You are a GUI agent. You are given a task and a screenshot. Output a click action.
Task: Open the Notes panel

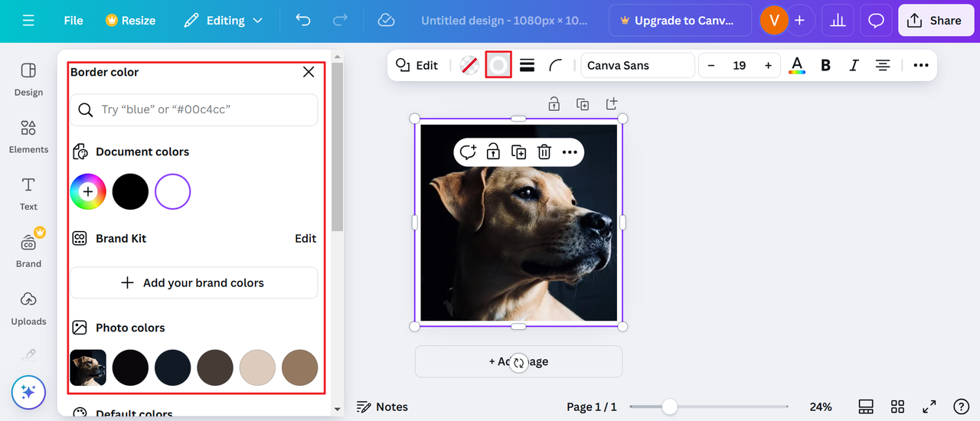click(382, 406)
